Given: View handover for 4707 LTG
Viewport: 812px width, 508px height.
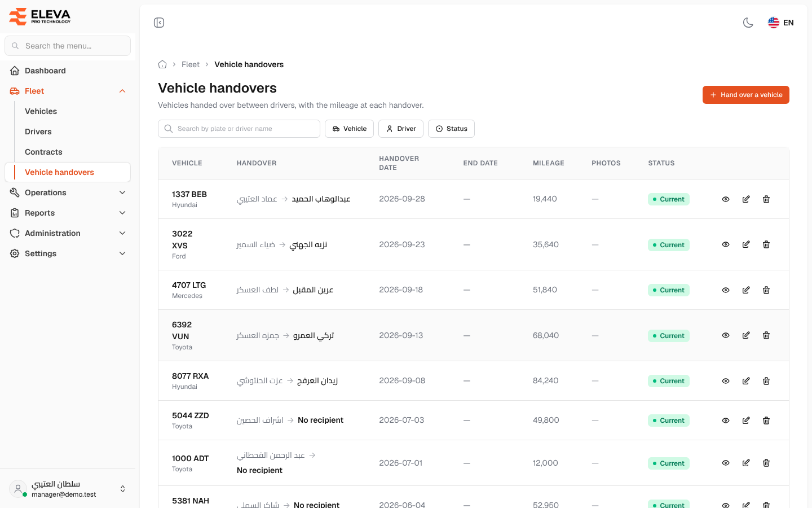Looking at the screenshot, I should [x=726, y=290].
